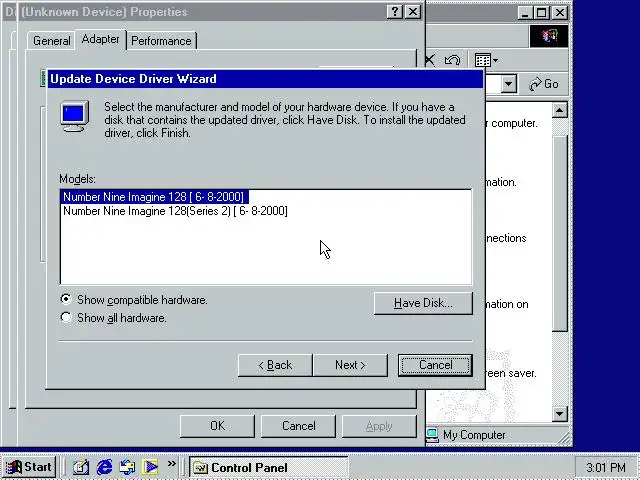Click OK in Properties dialog
Image resolution: width=640 pixels, height=480 pixels.
(217, 426)
